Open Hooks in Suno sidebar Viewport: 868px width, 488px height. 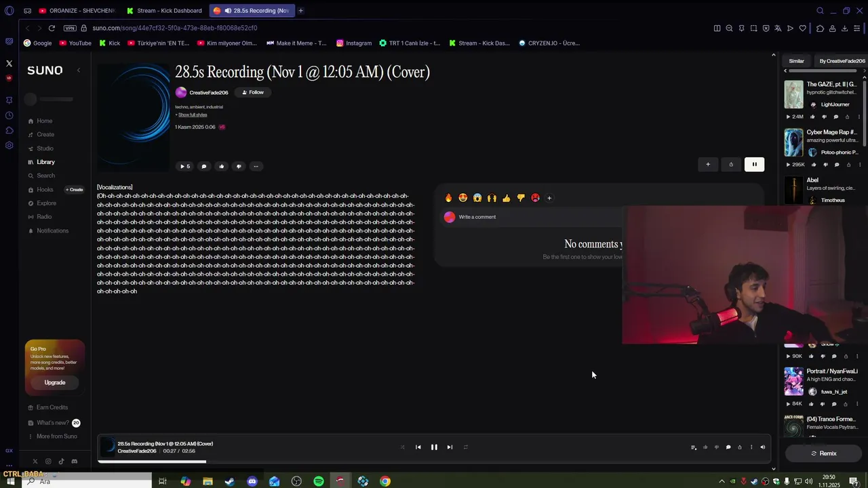(45, 190)
